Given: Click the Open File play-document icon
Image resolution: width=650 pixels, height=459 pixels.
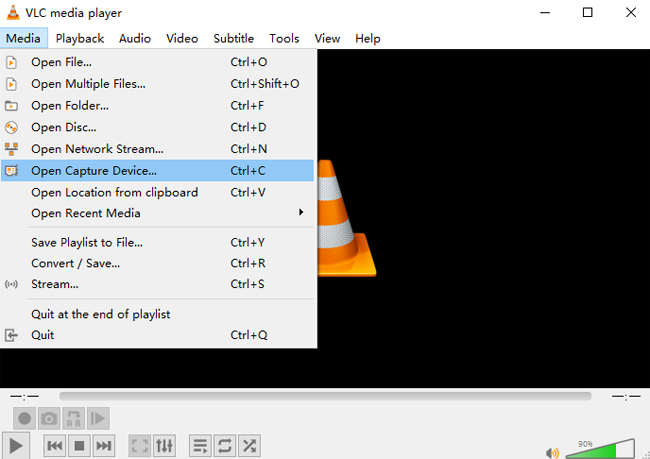Looking at the screenshot, I should point(11,62).
